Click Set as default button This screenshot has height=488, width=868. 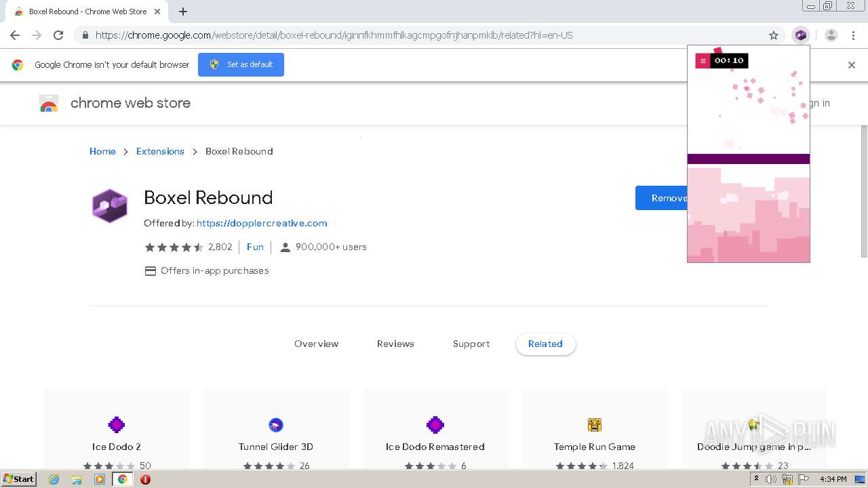[x=241, y=64]
